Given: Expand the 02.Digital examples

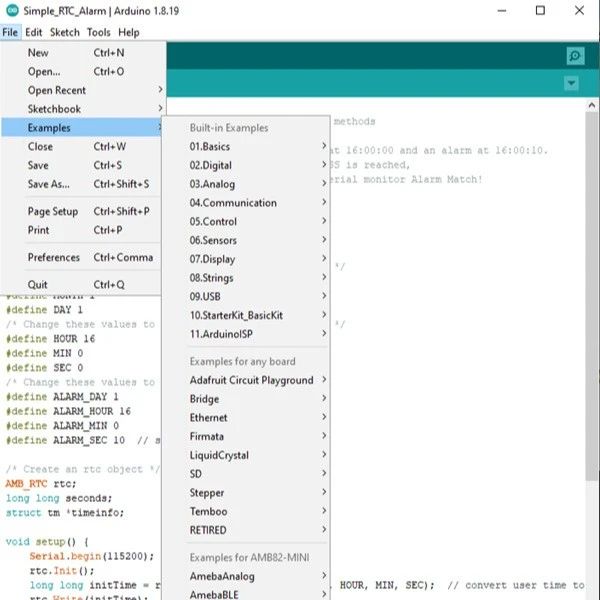Looking at the screenshot, I should click(x=246, y=165).
